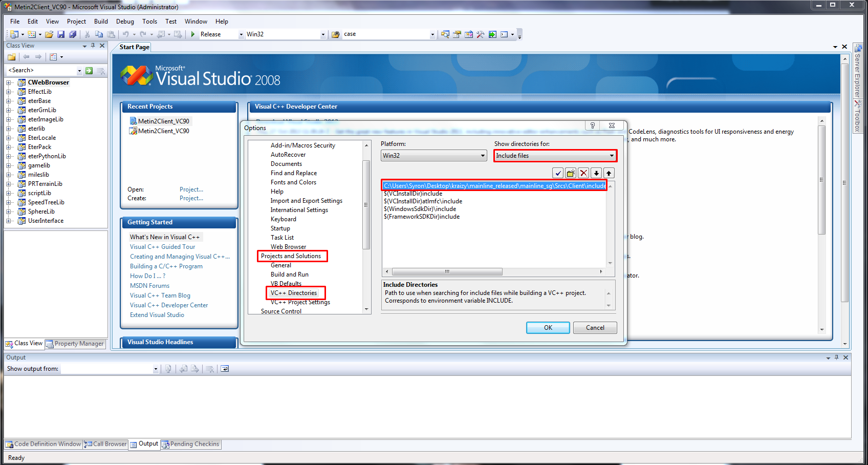Click the Solution Explorer toolbar icon
The image size is (868, 465).
[x=445, y=34]
